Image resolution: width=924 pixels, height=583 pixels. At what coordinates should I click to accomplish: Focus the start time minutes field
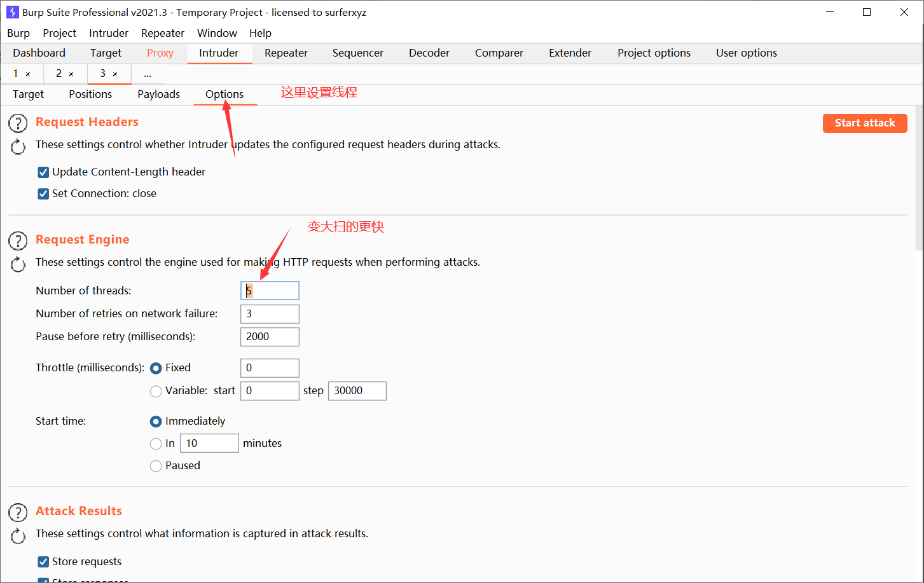click(209, 444)
